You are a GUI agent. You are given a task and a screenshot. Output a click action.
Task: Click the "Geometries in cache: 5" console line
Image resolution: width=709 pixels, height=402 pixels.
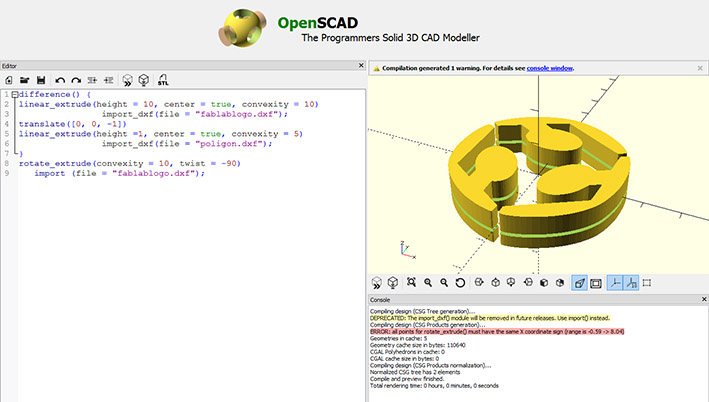(x=398, y=338)
